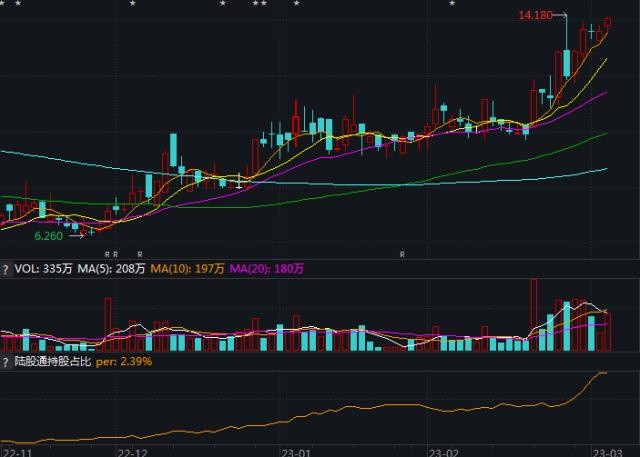Pick the 22-11 date on time axis
640x457 pixels.
pyautogui.click(x=17, y=453)
